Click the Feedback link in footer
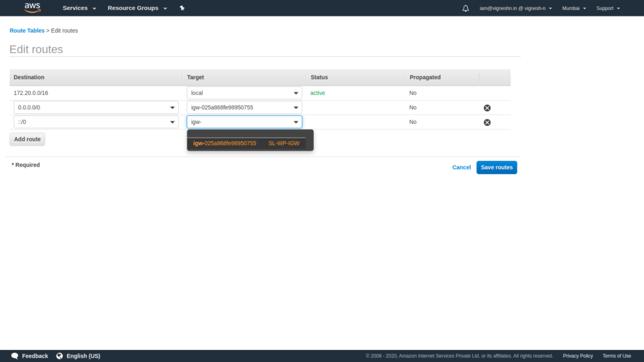 point(35,356)
